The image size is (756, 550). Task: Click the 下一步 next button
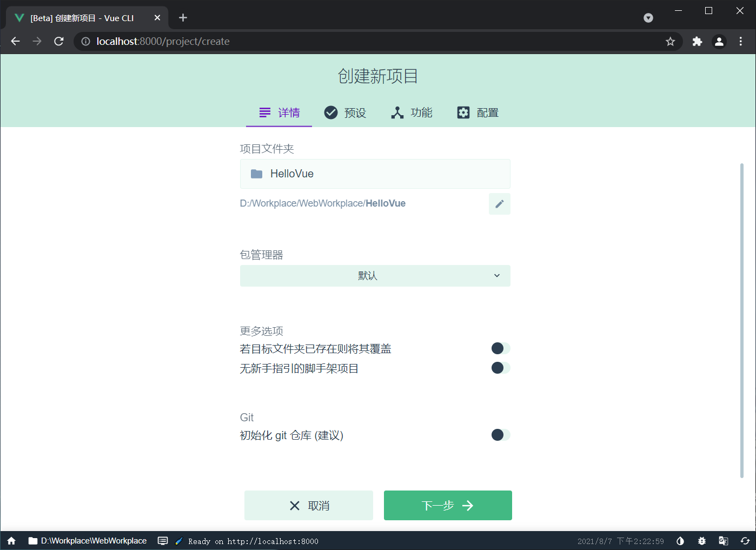coord(448,505)
